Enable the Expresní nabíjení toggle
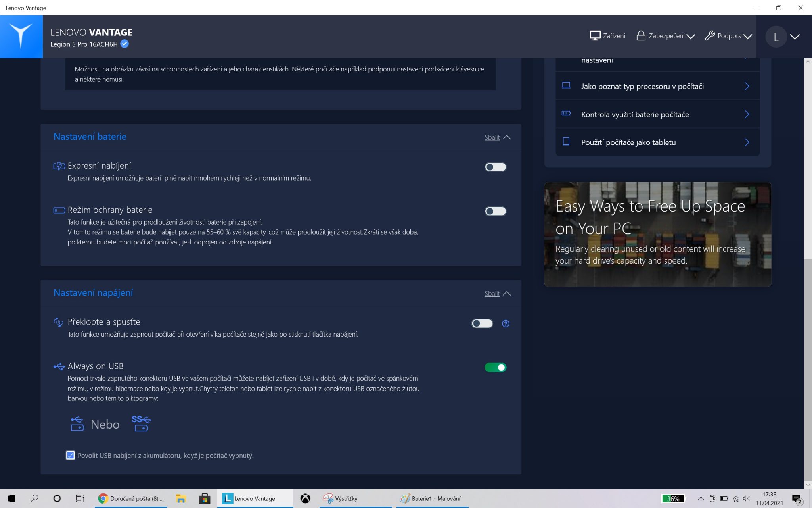Viewport: 812px width, 508px height. [495, 167]
